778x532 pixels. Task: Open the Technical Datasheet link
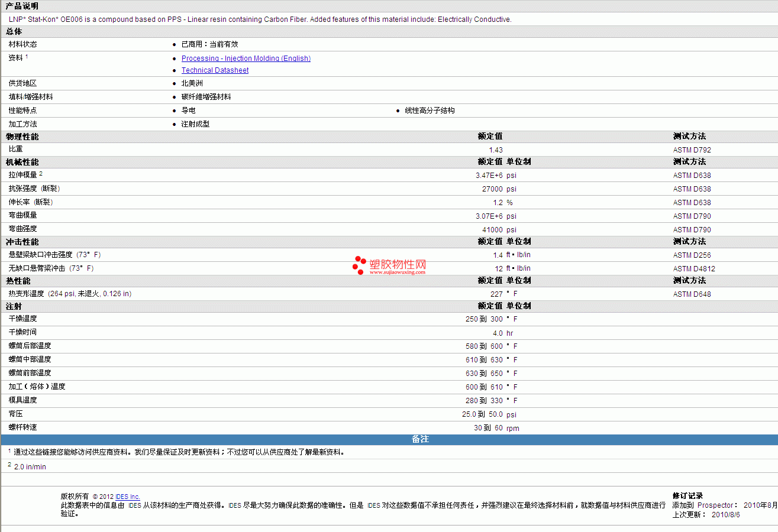(x=215, y=70)
